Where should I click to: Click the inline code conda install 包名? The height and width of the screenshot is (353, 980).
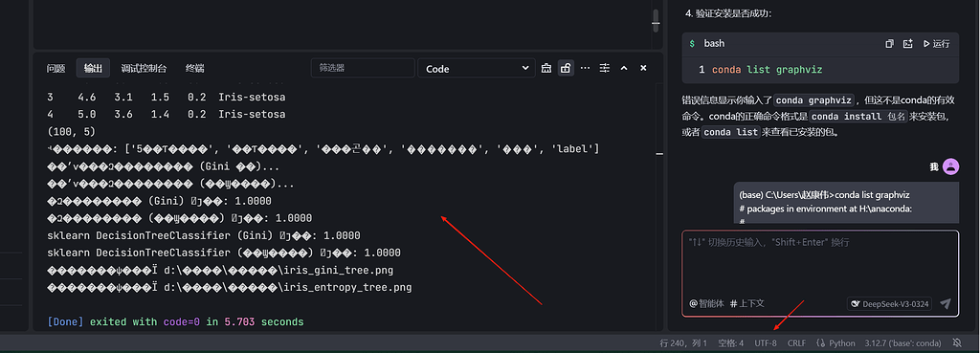(858, 116)
